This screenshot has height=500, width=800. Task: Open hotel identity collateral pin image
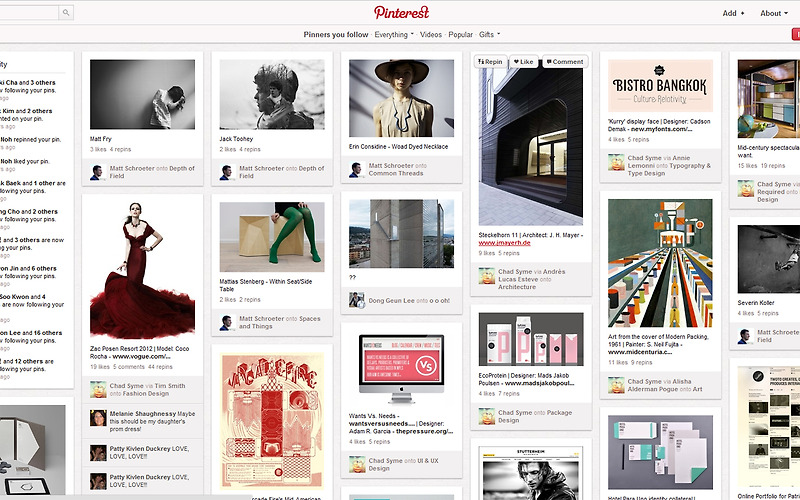pos(660,452)
